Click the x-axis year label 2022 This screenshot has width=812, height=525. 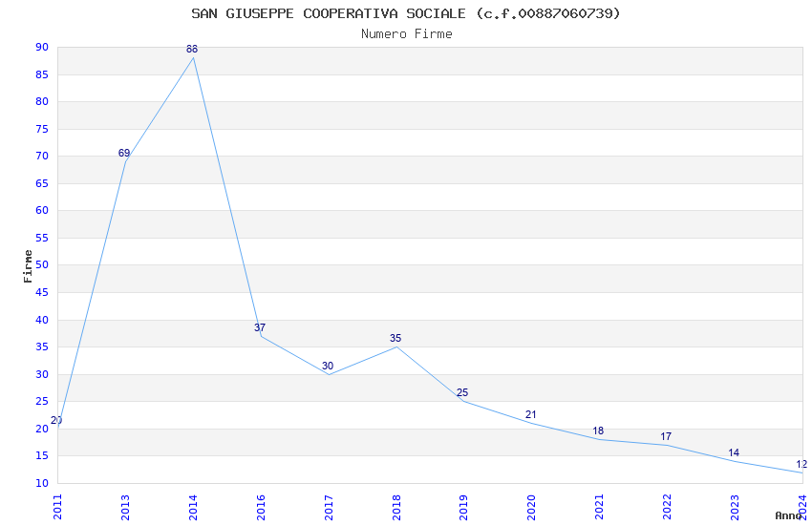(x=668, y=507)
